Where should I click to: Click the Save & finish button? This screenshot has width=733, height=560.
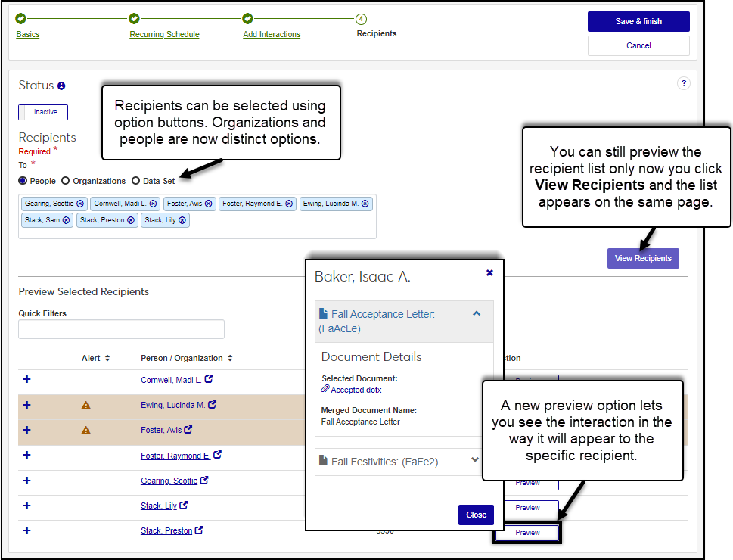point(638,21)
